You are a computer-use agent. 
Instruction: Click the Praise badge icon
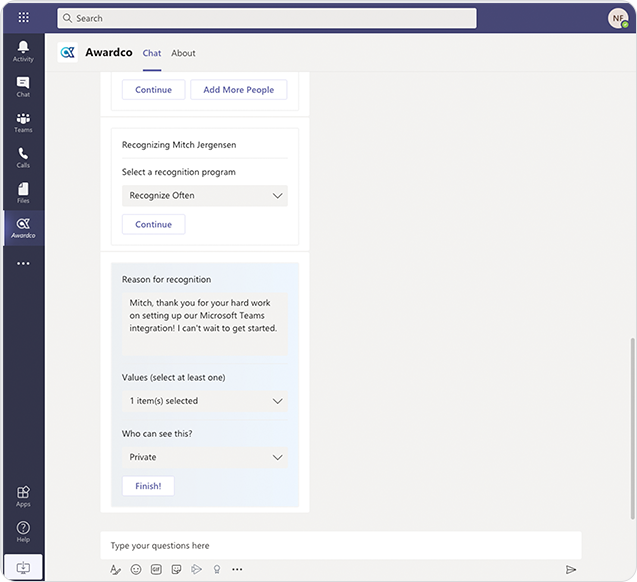click(217, 569)
